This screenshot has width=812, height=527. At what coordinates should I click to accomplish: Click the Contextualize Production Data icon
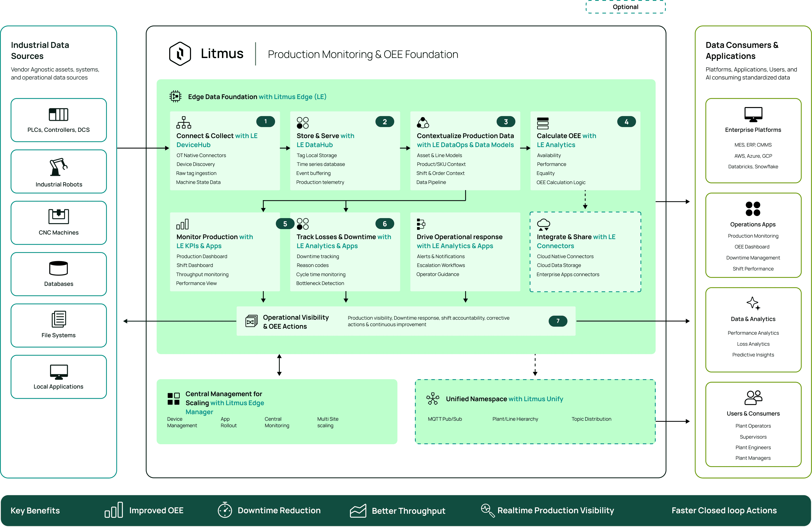click(x=423, y=122)
